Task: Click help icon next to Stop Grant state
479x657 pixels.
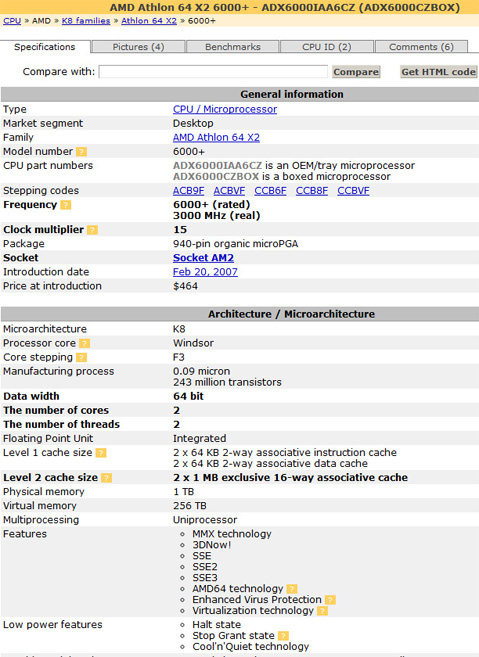Action: [283, 636]
